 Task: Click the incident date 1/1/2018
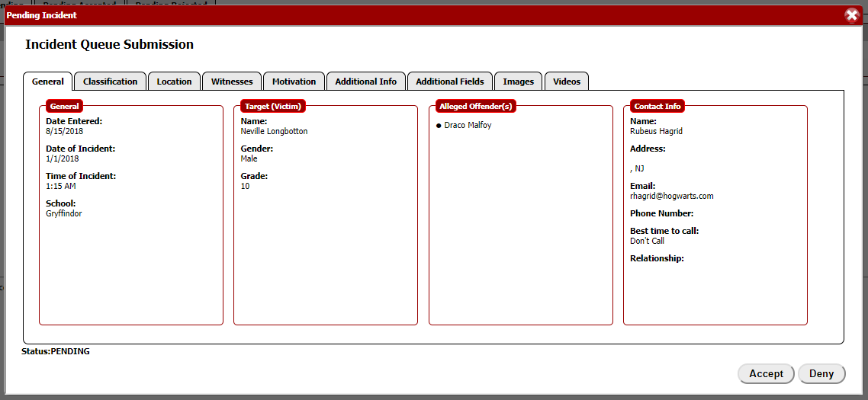pos(62,158)
